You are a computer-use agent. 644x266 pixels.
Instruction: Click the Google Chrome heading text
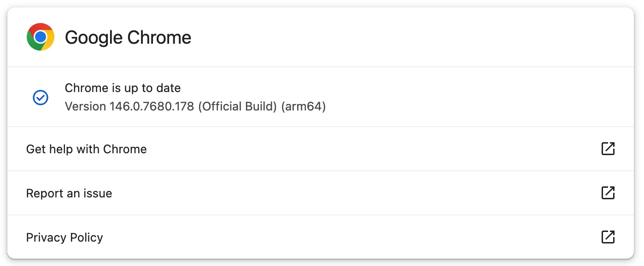(x=128, y=37)
